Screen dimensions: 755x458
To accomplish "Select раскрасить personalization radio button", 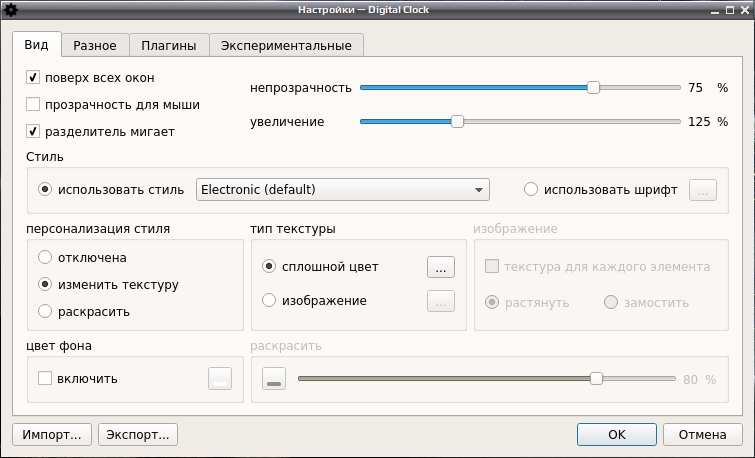I will coord(45,311).
